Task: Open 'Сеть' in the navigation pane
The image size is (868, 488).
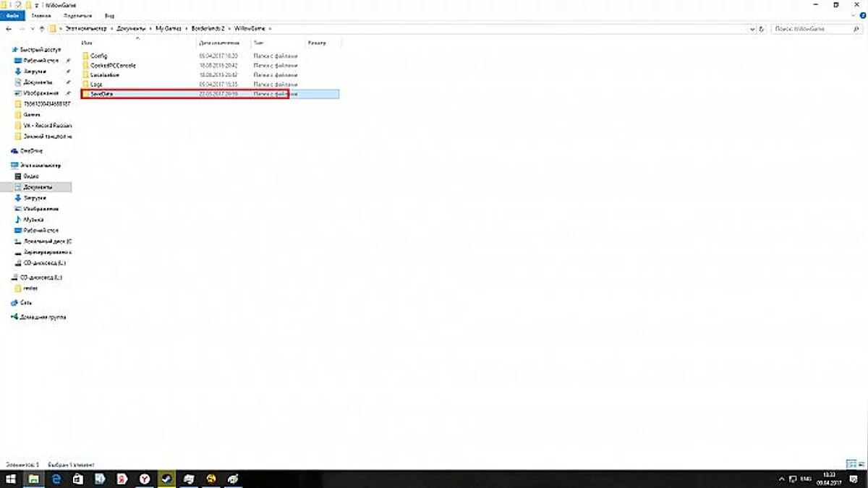Action: click(x=22, y=303)
